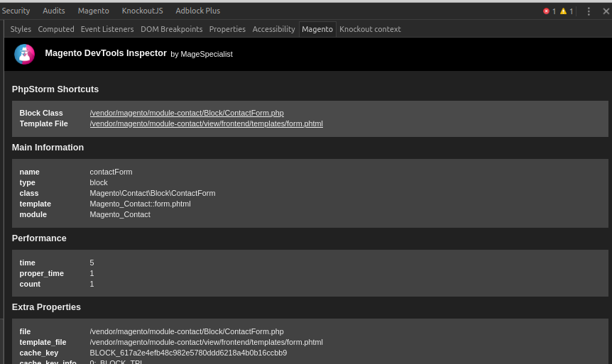Screen dimensions: 612x364
Task: Click module value 'Magento_Contact'
Action: pyautogui.click(x=120, y=214)
